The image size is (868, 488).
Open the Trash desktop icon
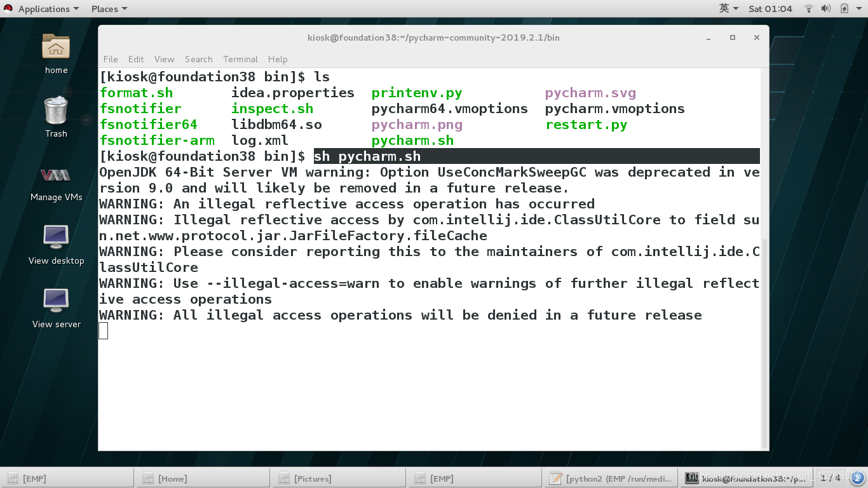[56, 117]
